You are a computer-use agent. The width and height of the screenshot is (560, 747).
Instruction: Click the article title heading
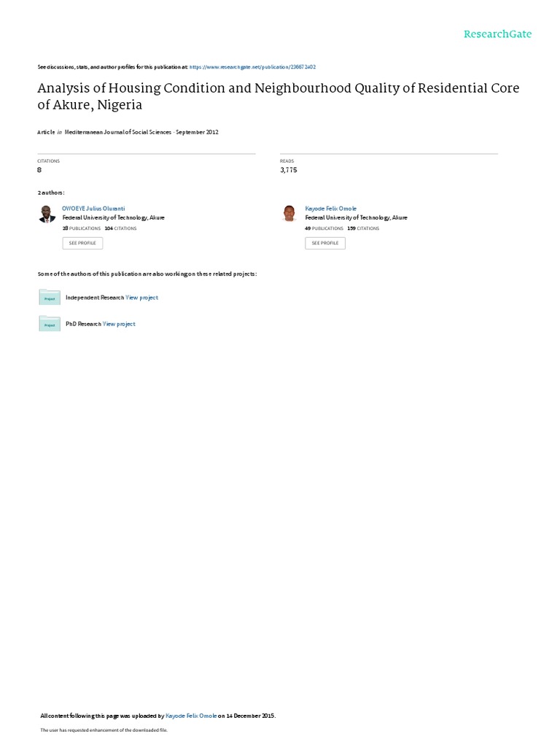pos(279,96)
